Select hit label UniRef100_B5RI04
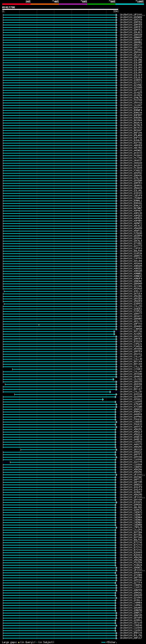146x644 pixels. coord(131,633)
